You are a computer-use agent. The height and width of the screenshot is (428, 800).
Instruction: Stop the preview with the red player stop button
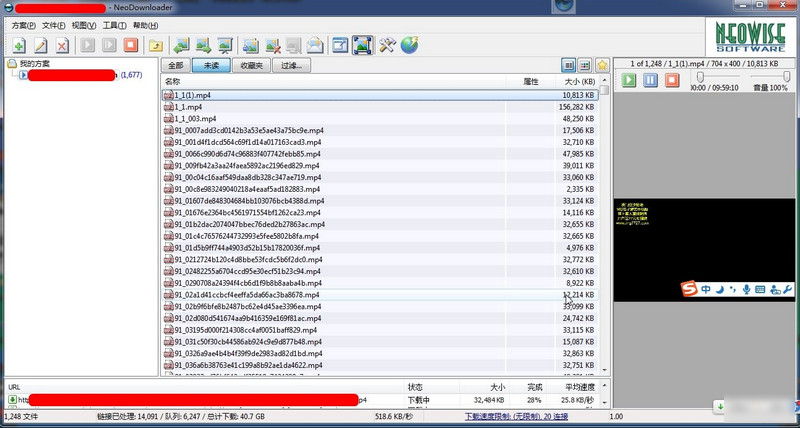pyautogui.click(x=672, y=80)
